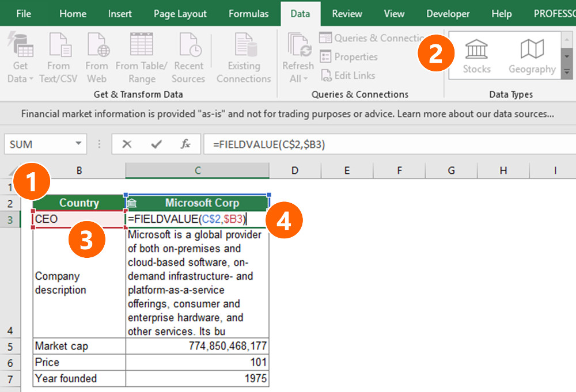Click the Country header cell
Viewport: 576px width, 392px height.
[79, 203]
